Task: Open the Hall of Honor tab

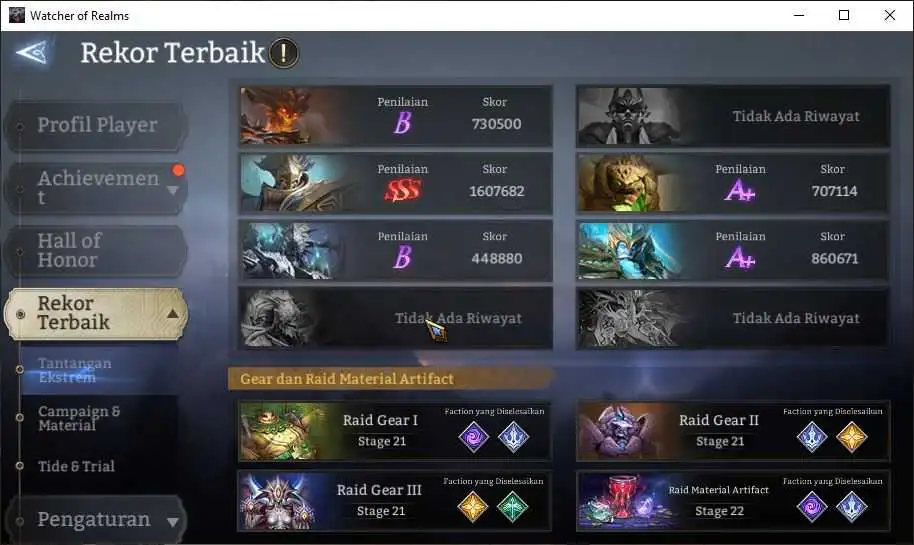Action: click(x=96, y=251)
